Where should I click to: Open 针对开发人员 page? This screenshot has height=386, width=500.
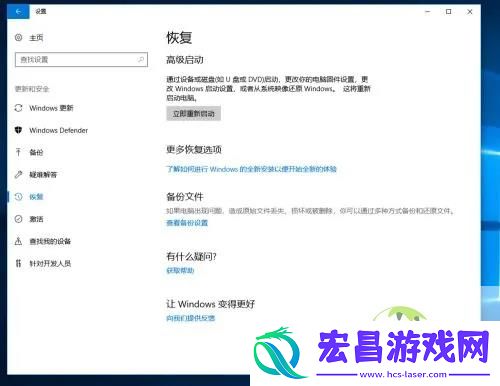pos(50,263)
